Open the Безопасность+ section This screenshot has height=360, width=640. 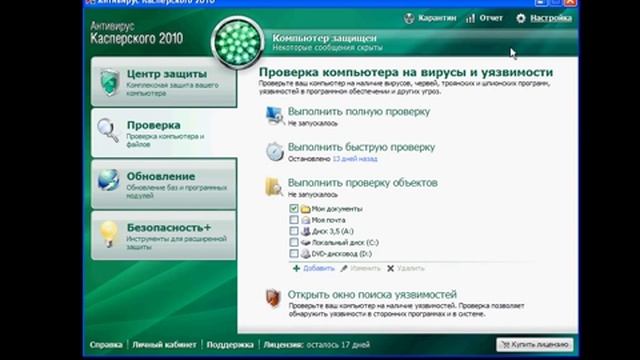[x=164, y=236]
